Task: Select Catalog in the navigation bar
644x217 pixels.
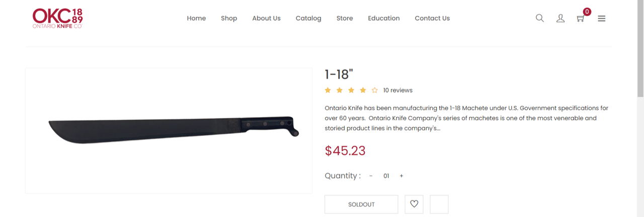Action: tap(308, 18)
